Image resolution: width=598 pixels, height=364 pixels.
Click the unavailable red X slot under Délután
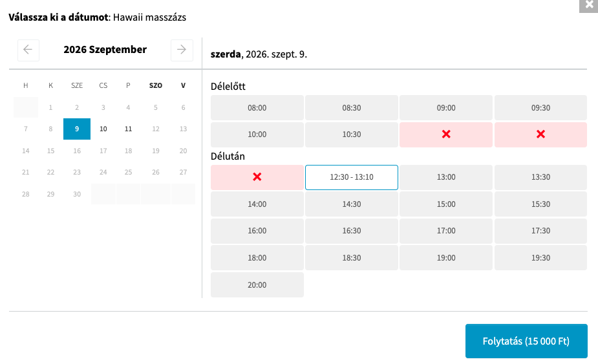click(x=257, y=177)
